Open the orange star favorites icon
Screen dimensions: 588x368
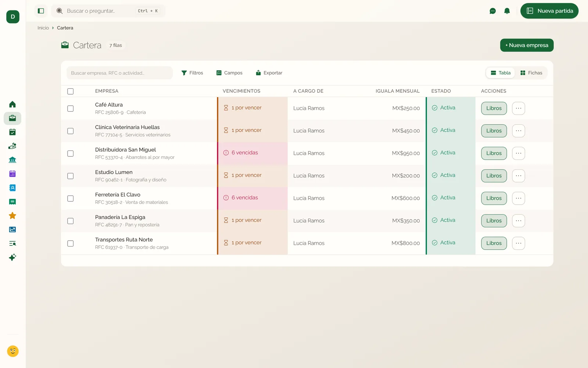(12, 216)
